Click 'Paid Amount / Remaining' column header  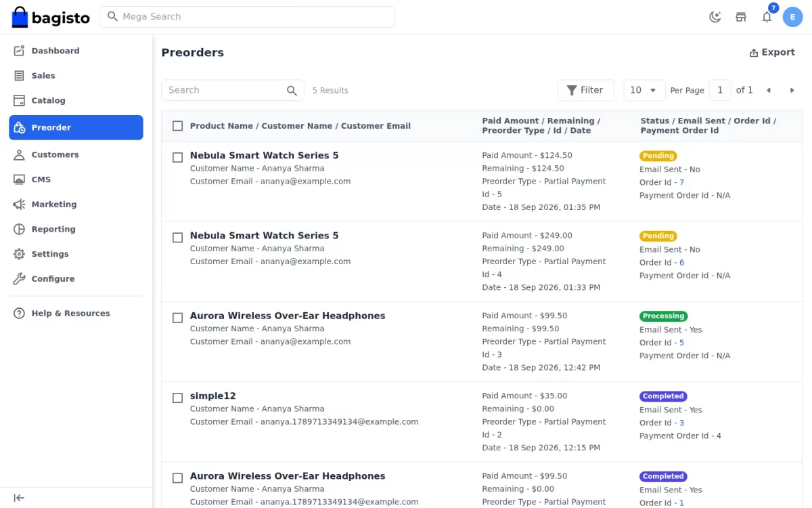[541, 126]
